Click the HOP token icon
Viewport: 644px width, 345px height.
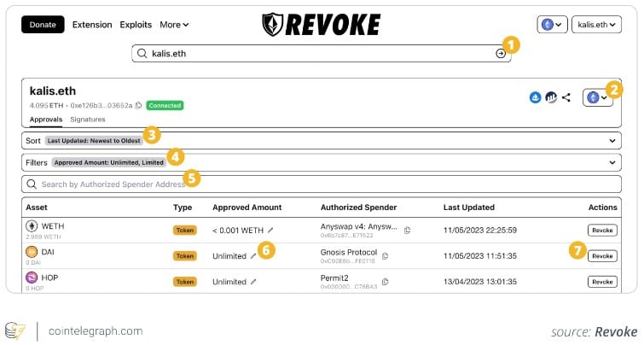point(32,278)
